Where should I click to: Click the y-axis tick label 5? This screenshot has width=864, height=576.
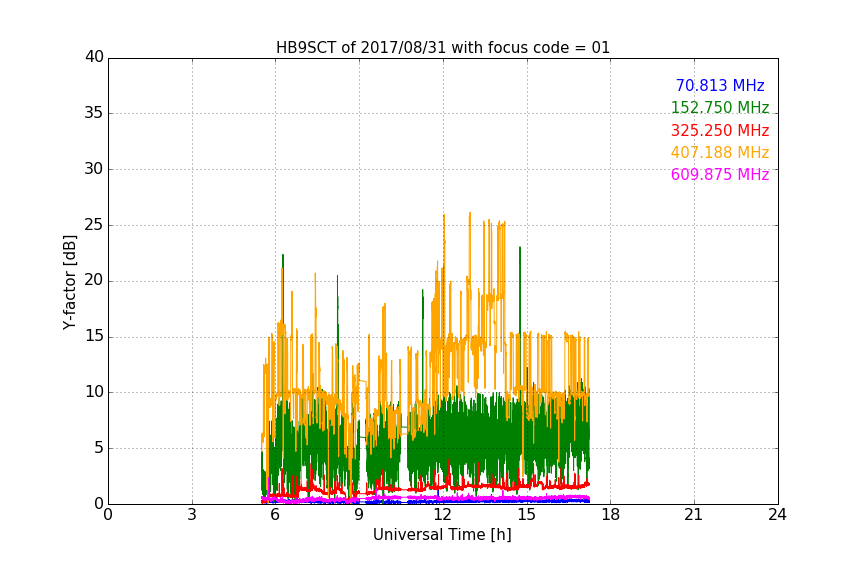(x=99, y=448)
